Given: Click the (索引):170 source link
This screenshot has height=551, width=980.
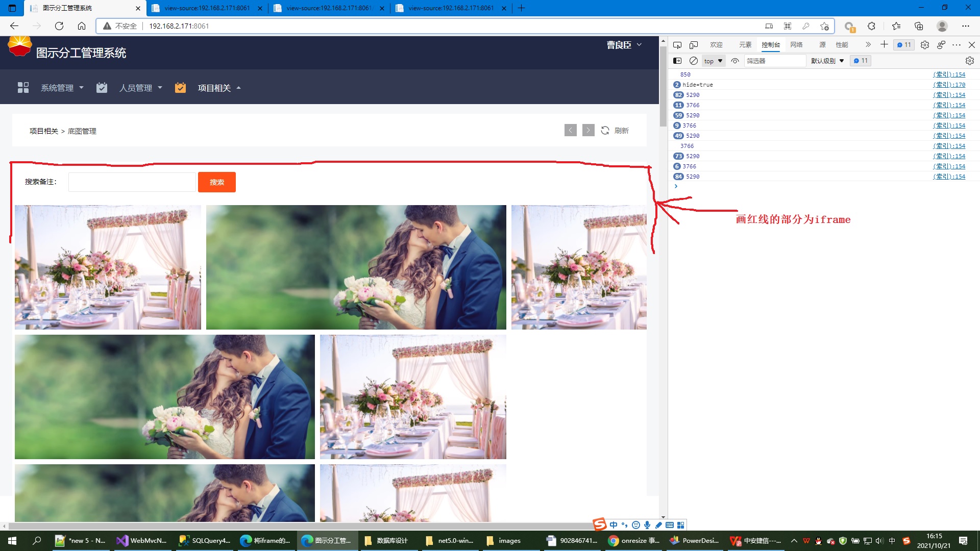Looking at the screenshot, I should [x=949, y=85].
